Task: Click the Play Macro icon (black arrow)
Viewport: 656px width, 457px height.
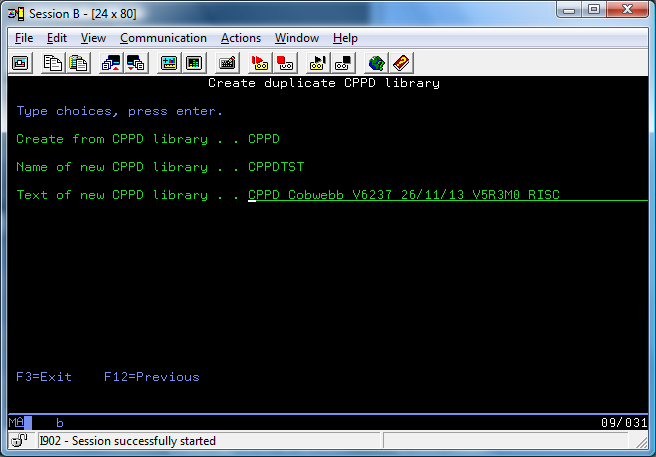Action: point(318,63)
